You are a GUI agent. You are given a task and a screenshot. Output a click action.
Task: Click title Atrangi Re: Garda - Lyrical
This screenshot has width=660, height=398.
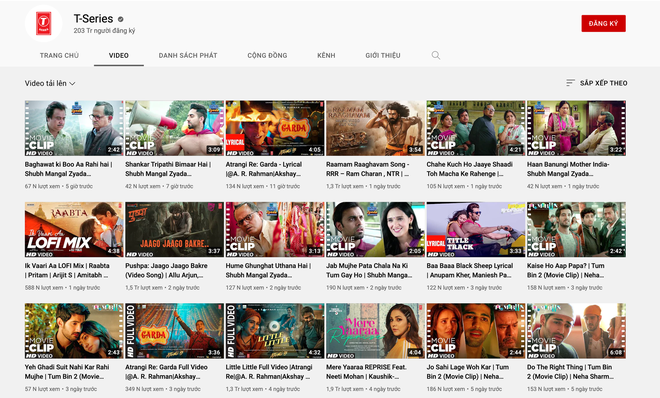(263, 169)
